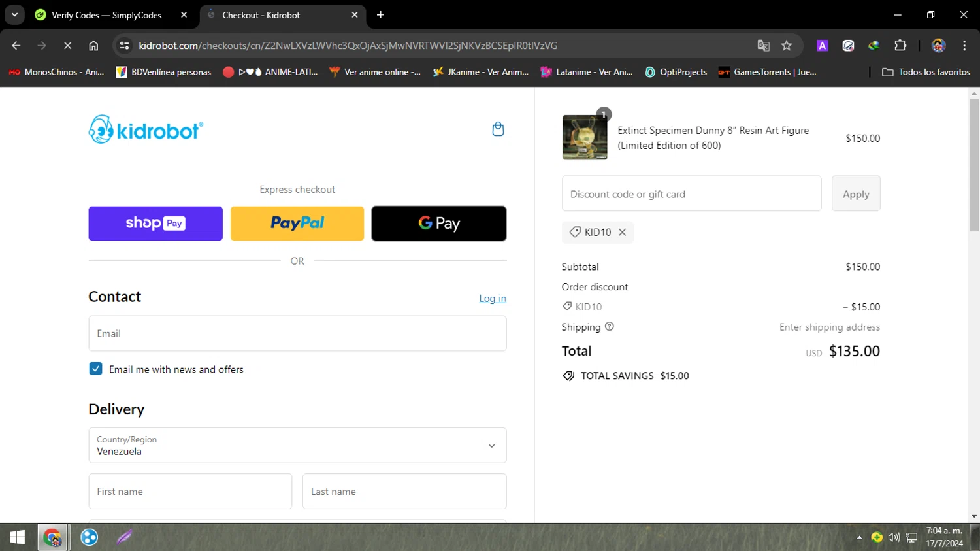Open the Chrome profile avatar
Image resolution: width=980 pixels, height=551 pixels.
(x=939, y=46)
